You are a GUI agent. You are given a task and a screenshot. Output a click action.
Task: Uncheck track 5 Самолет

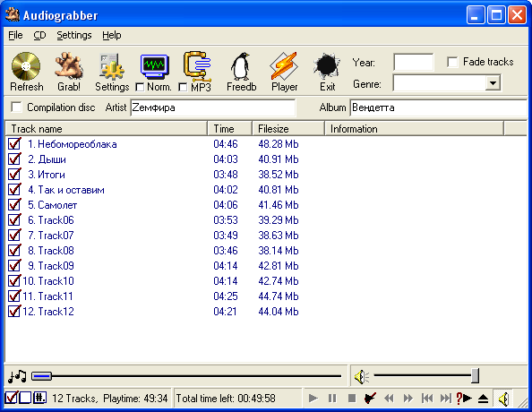(x=14, y=204)
